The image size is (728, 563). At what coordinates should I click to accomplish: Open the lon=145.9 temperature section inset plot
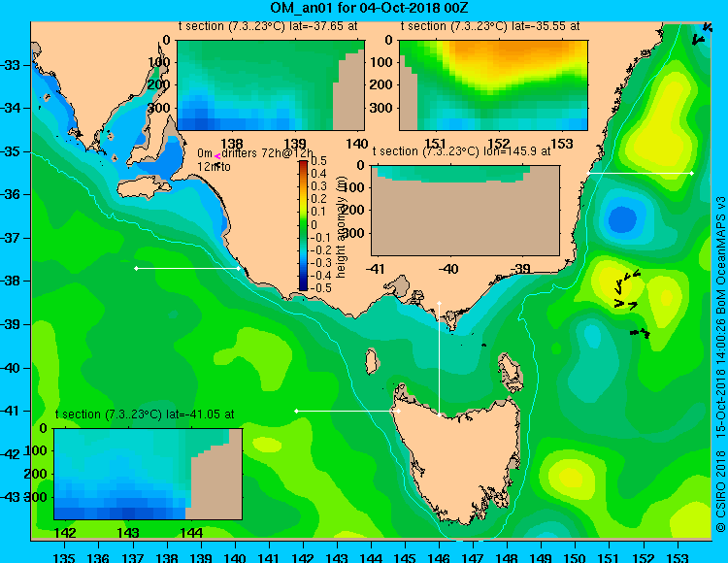465,211
